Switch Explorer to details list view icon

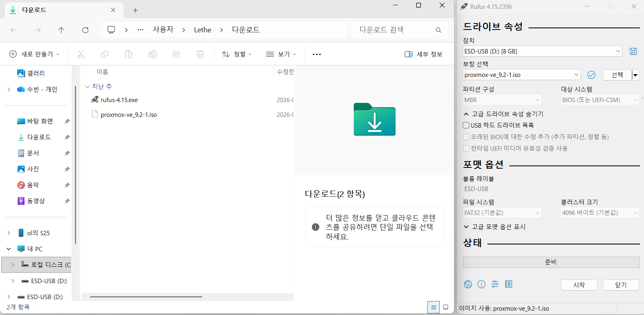[x=433, y=307]
